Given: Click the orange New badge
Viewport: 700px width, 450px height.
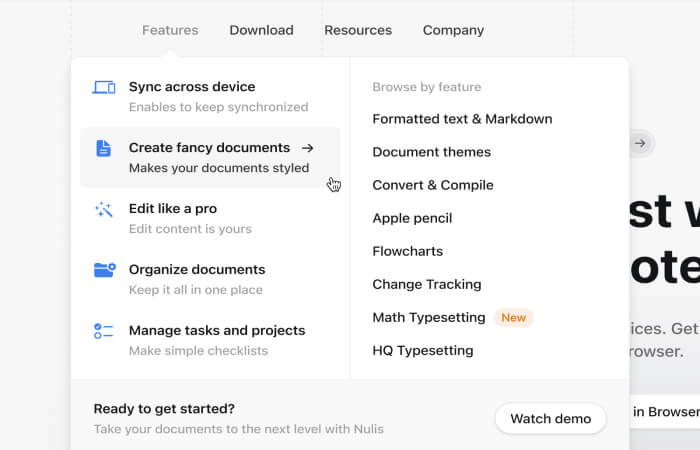Looking at the screenshot, I should (x=513, y=317).
